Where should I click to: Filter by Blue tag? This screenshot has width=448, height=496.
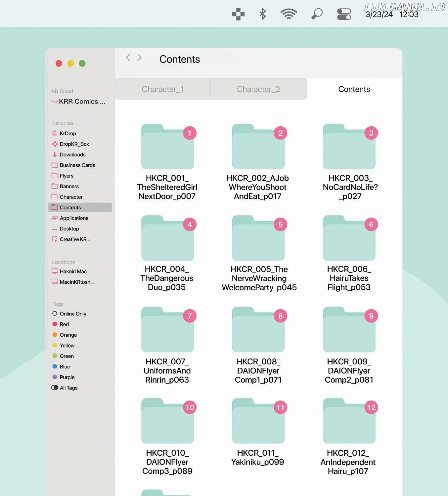coord(80,366)
